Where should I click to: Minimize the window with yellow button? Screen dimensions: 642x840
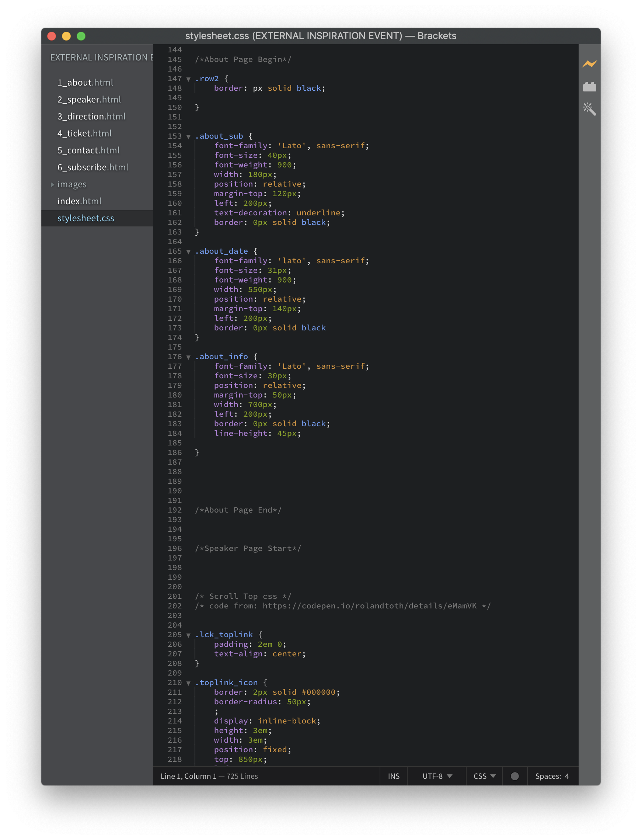tap(66, 36)
